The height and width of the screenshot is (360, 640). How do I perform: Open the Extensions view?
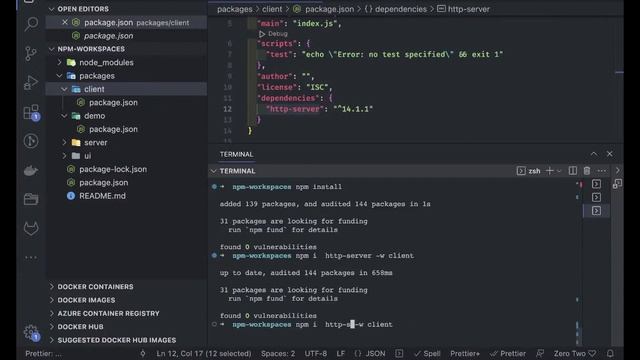click(31, 112)
